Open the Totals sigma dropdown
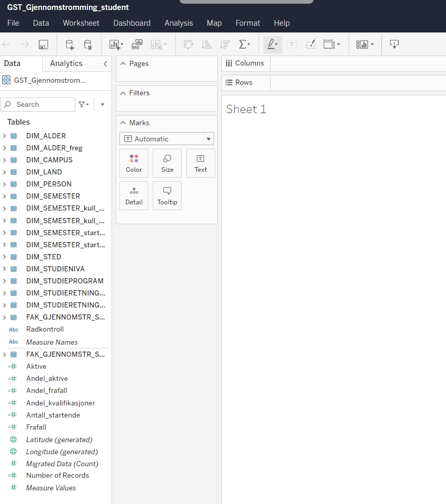Image resolution: width=446 pixels, height=504 pixels. [244, 45]
